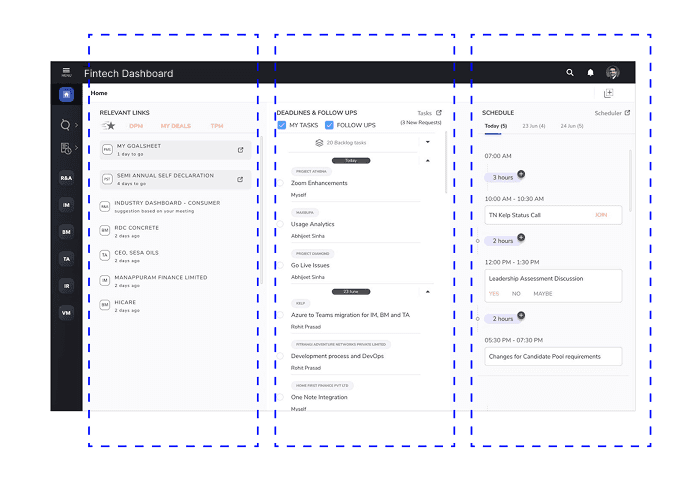Screen dimensions: 691x479
Task: Select the 24 Jun (5) schedule tab
Action: click(x=572, y=126)
